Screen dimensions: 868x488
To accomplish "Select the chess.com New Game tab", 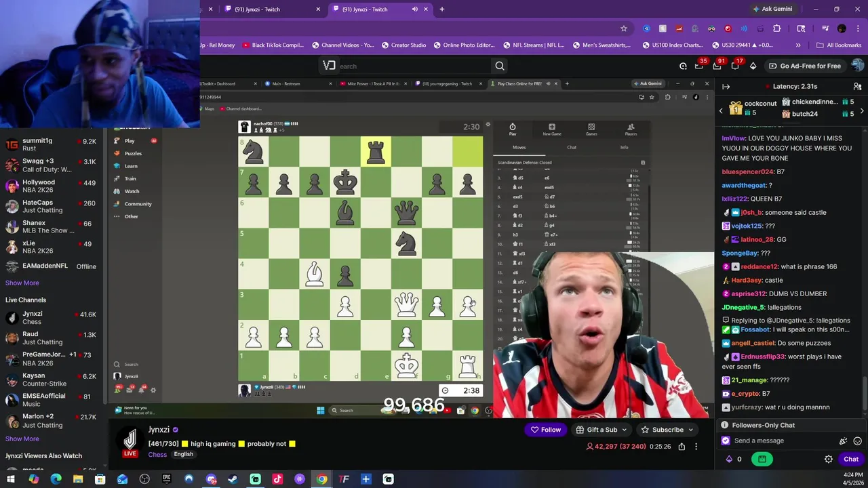I will (x=551, y=129).
